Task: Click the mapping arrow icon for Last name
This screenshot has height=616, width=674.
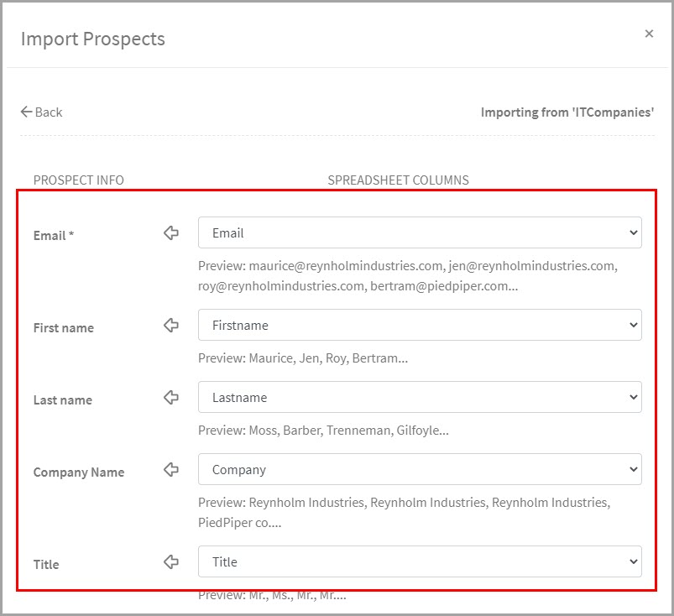Action: [171, 398]
